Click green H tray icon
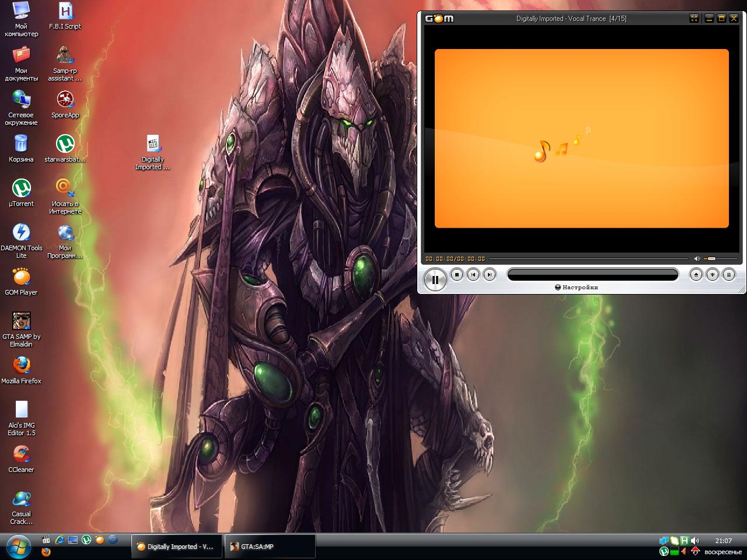747x560 pixels. pyautogui.click(x=685, y=541)
